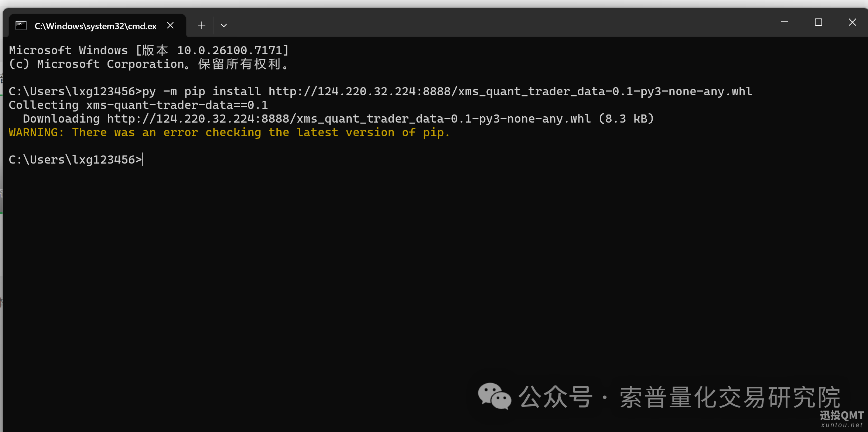Click the Downloading wheel URL line

click(x=338, y=119)
